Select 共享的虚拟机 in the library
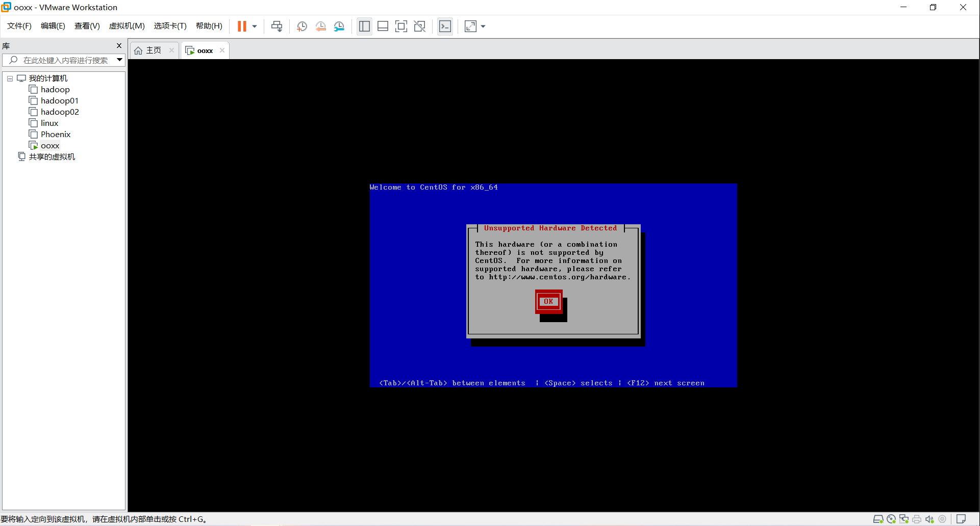 (52, 157)
